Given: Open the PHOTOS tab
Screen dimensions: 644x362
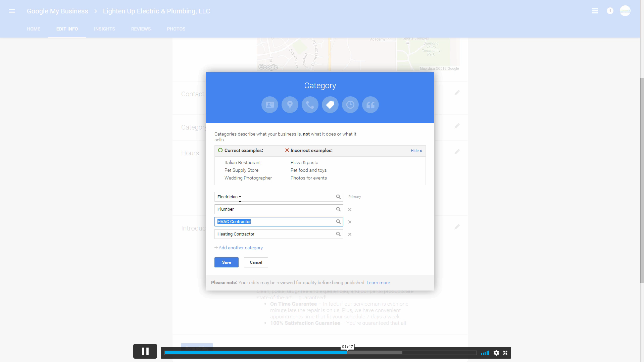Looking at the screenshot, I should point(176,29).
